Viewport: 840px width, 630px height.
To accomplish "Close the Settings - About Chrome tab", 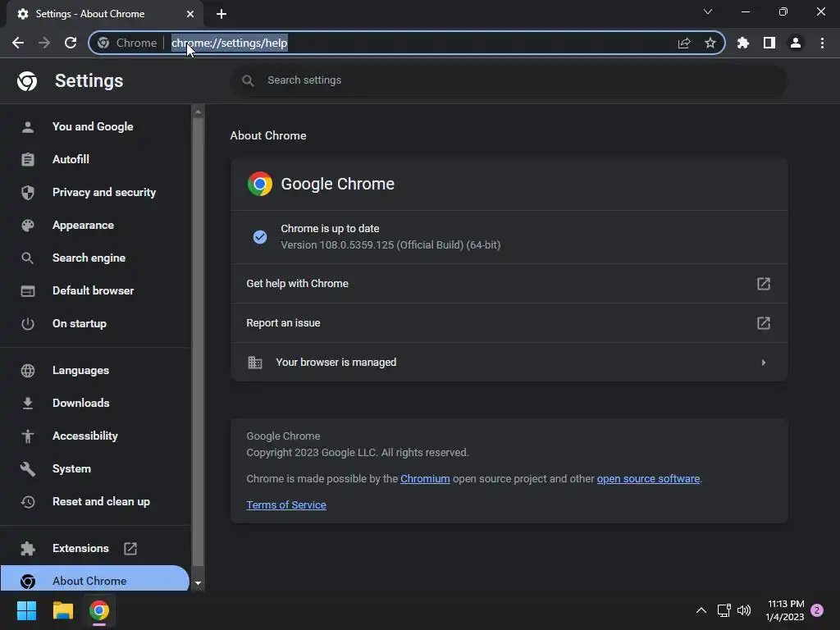I will [x=190, y=14].
